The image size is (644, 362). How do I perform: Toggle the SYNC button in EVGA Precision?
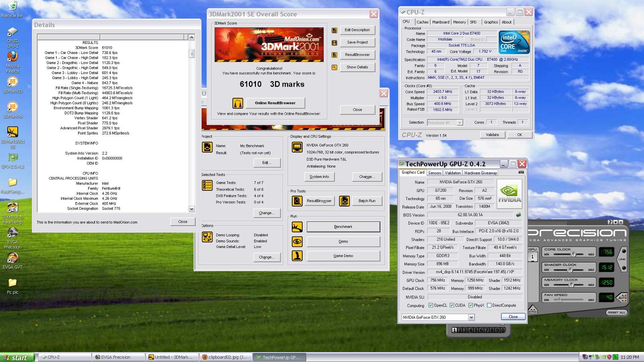point(533,310)
